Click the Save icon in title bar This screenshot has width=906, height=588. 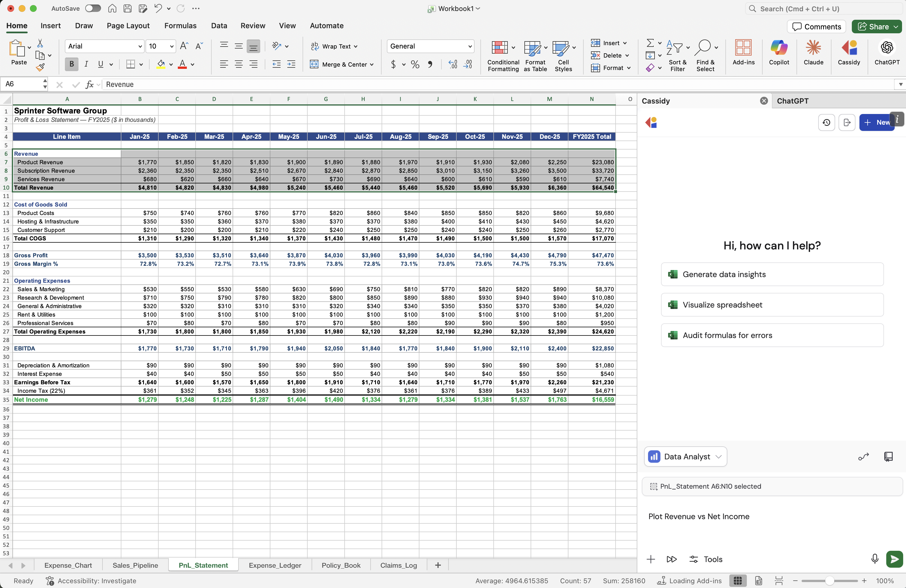point(128,8)
